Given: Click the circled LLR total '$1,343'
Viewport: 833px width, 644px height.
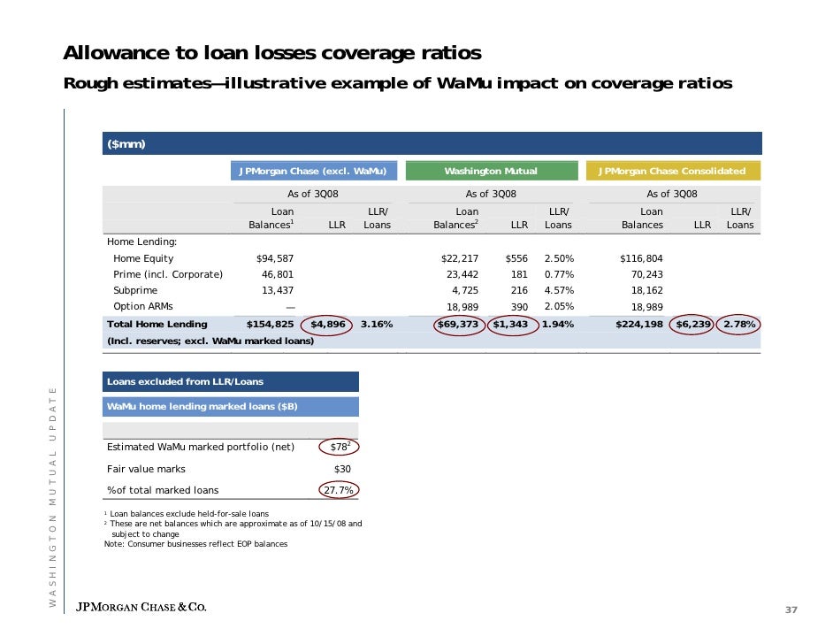Looking at the screenshot, I should pyautogui.click(x=510, y=324).
